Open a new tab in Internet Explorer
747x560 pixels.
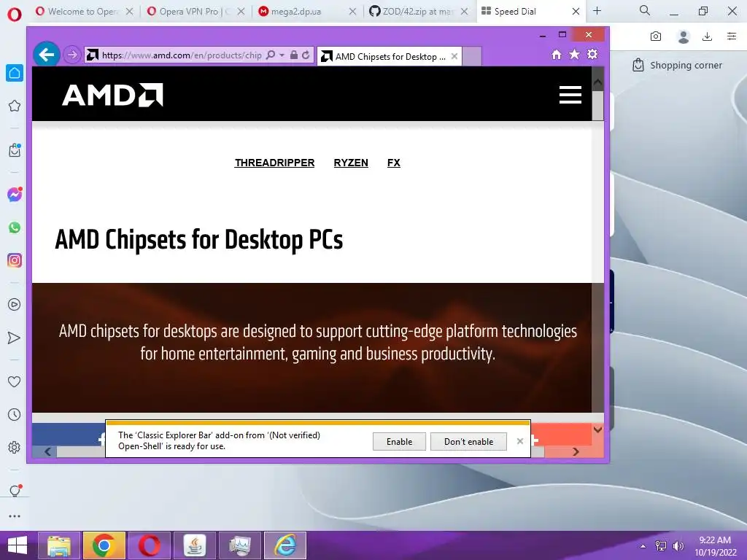tap(472, 56)
